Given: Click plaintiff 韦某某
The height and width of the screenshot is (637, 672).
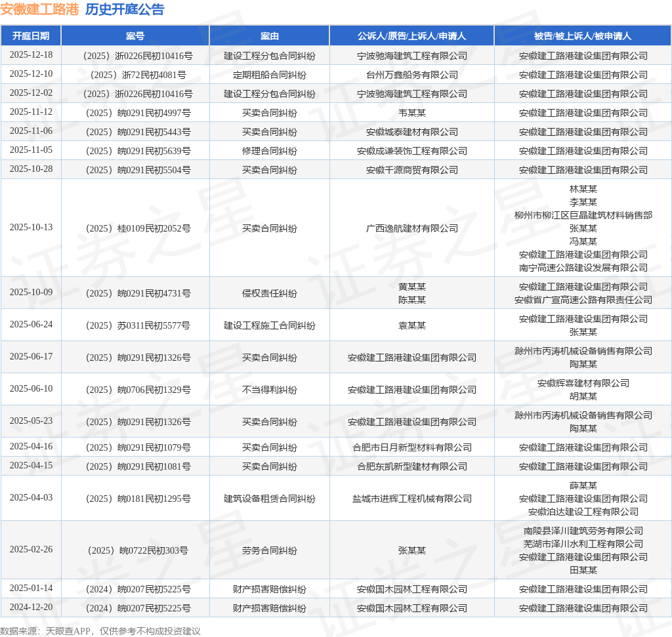Looking at the screenshot, I should (412, 113).
